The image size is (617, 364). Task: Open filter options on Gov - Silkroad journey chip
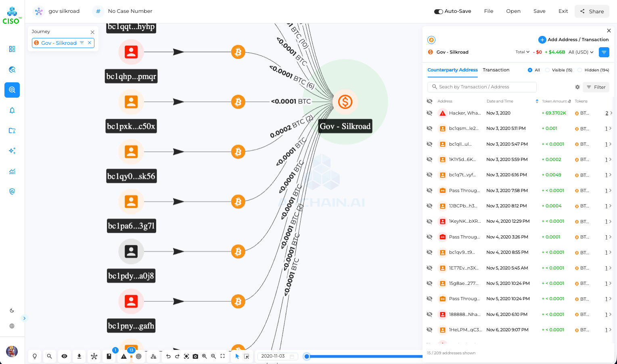82,43
